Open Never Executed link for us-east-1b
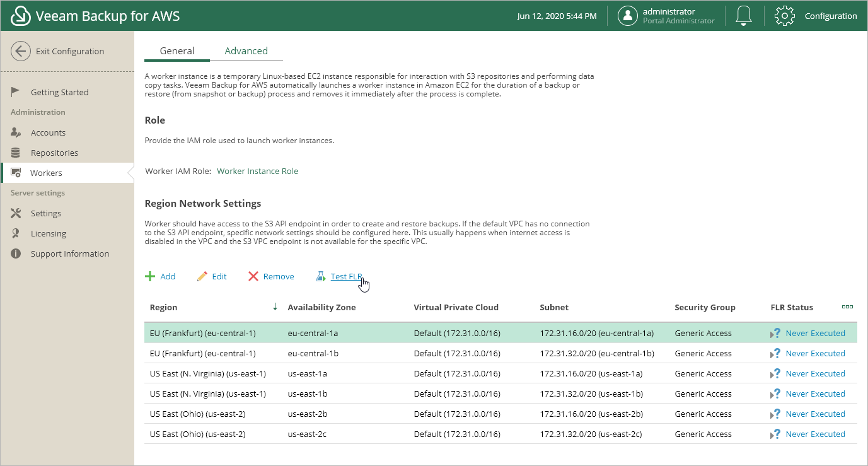868x466 pixels. click(815, 393)
